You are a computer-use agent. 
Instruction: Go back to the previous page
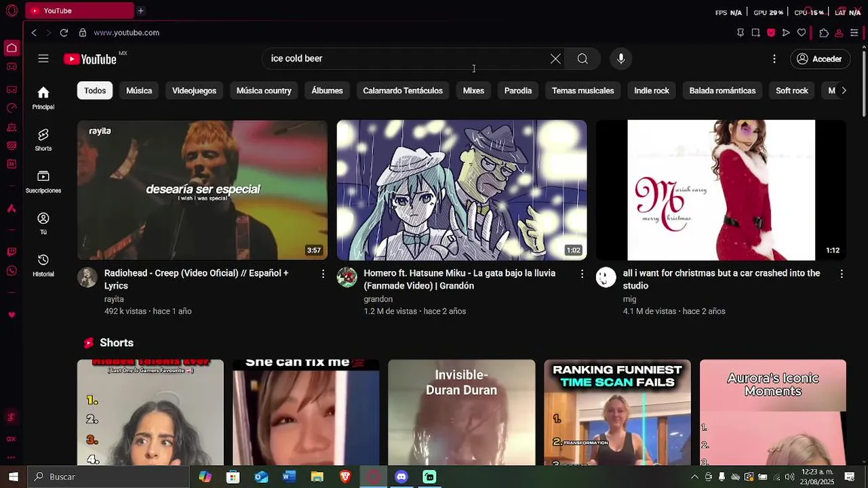pyautogui.click(x=34, y=33)
